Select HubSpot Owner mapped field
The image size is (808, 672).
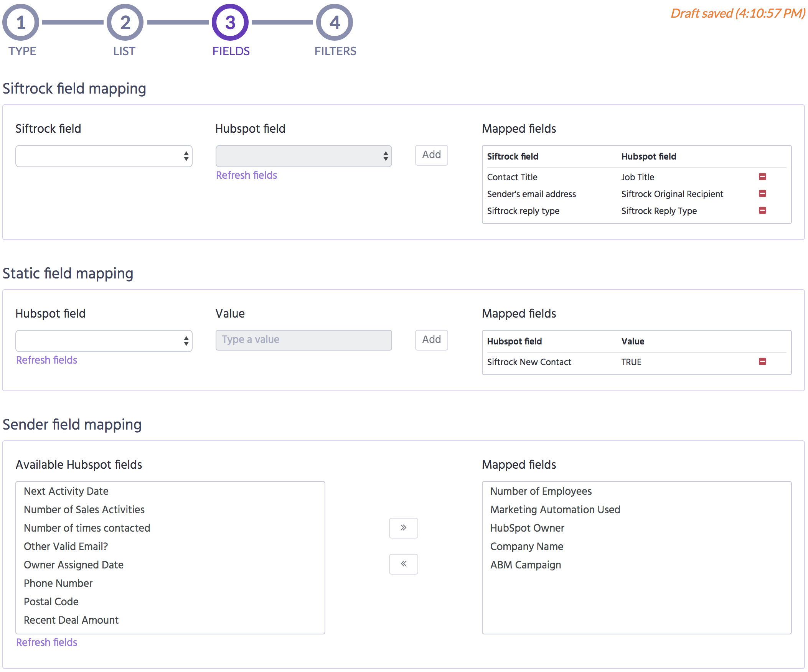pyautogui.click(x=637, y=528)
